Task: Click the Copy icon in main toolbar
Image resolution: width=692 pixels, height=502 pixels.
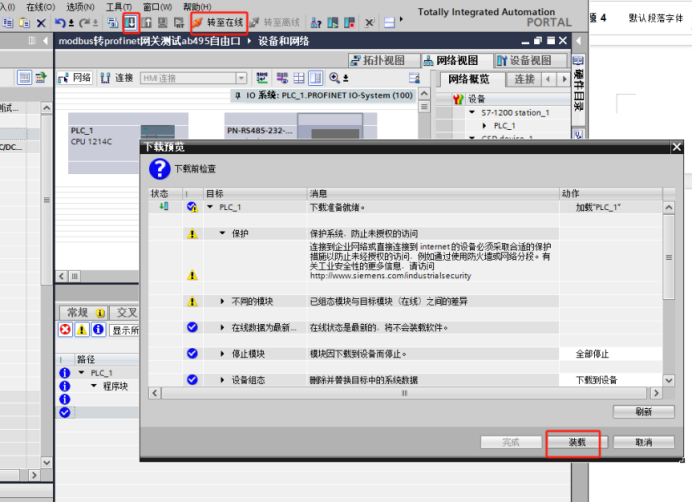Action: (x=8, y=23)
